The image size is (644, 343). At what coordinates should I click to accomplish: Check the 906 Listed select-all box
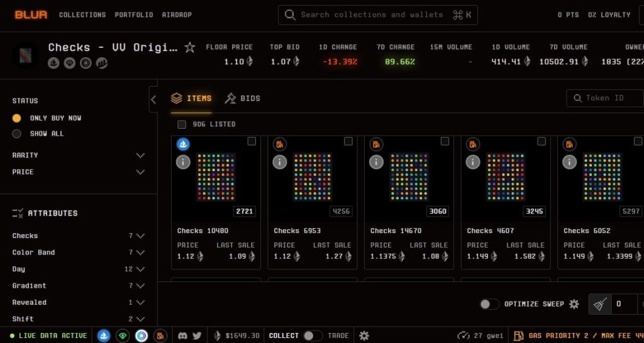tap(182, 124)
